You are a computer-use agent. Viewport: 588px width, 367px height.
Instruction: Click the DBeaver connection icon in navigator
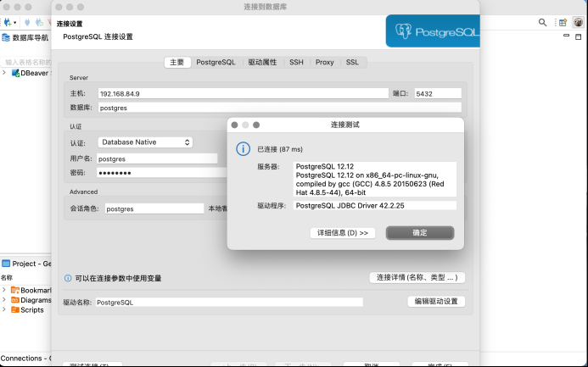15,73
